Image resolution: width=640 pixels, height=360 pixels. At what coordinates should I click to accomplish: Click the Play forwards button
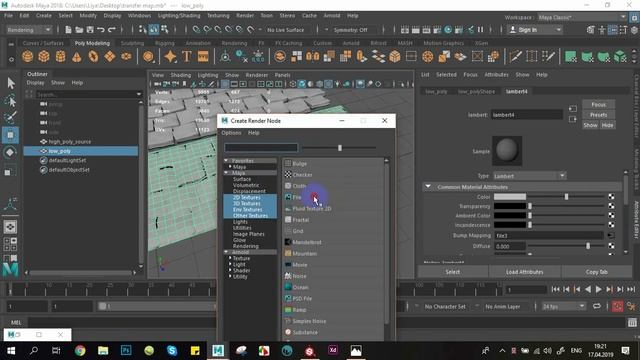tap(598, 289)
